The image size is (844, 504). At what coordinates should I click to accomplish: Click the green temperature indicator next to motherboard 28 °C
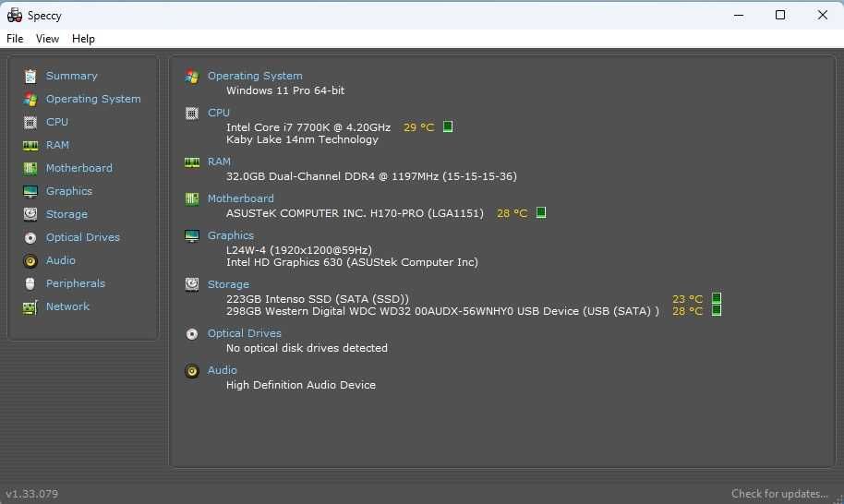pyautogui.click(x=541, y=212)
